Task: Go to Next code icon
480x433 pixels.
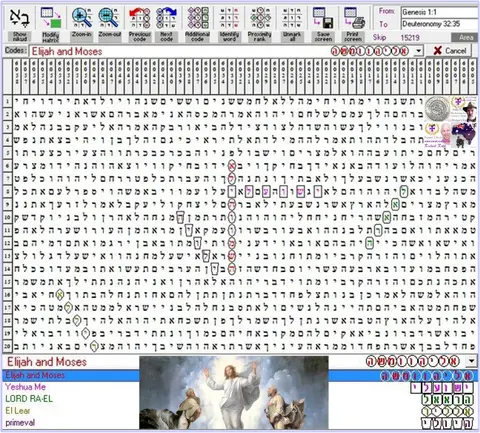Action: coord(166,17)
